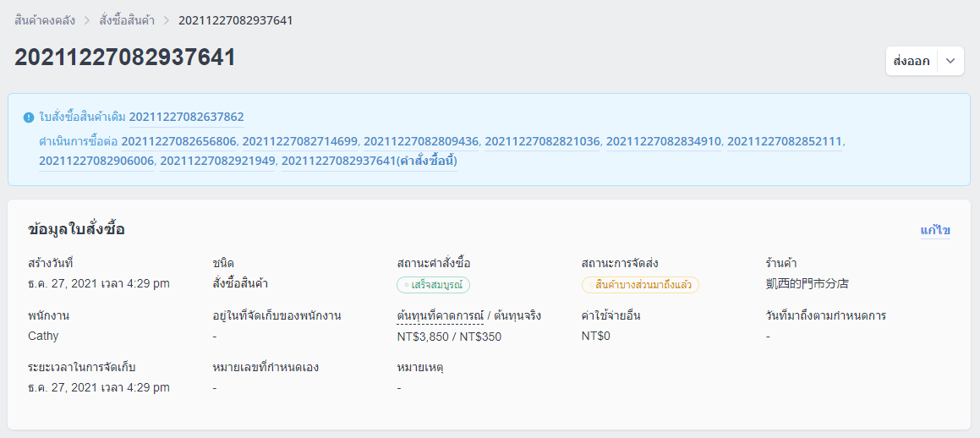Click the สถานะการจัดส่ง label
Screen dimensions: 980x438
pyautogui.click(x=620, y=263)
